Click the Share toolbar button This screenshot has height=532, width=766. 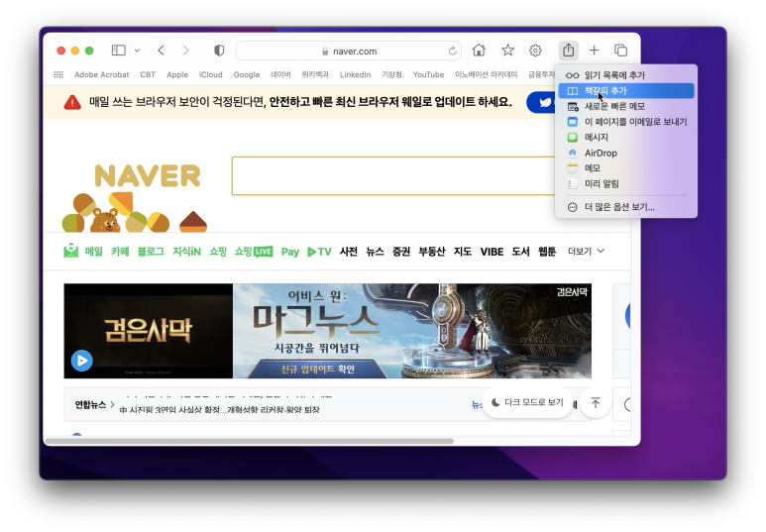pyautogui.click(x=568, y=50)
